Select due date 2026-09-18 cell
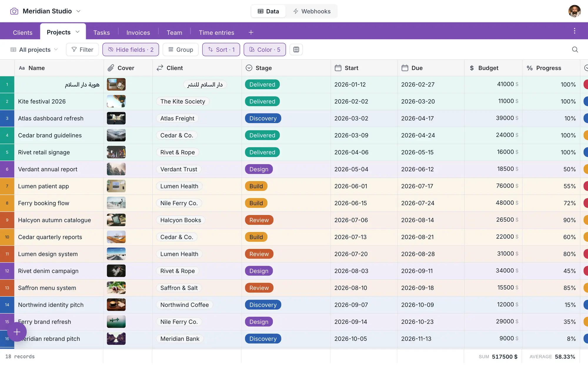The width and height of the screenshot is (588, 368). (431, 288)
